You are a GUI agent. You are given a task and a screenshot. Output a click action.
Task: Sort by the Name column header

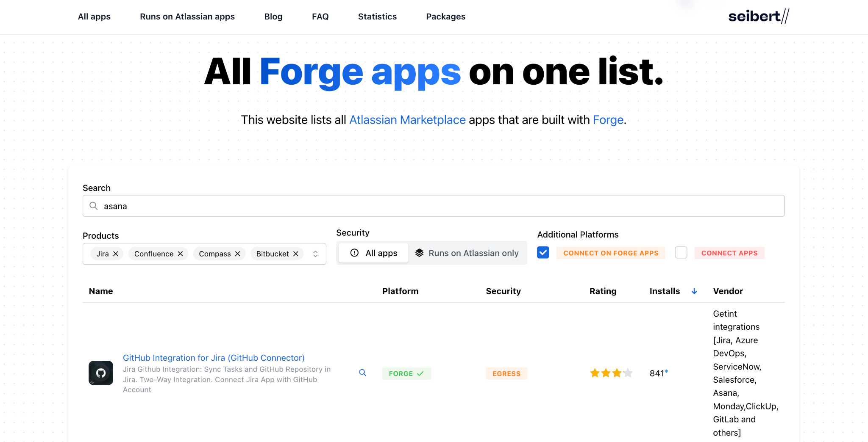click(x=101, y=291)
